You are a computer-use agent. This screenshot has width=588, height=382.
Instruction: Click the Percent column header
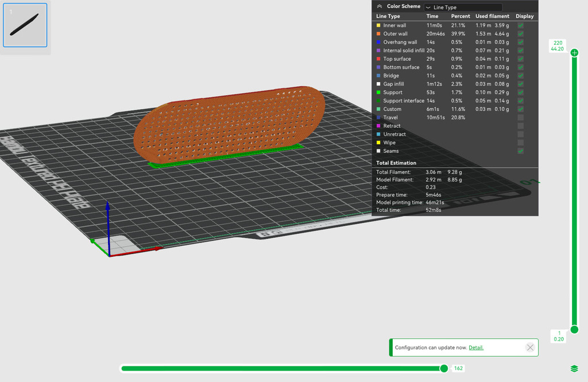[x=461, y=16]
